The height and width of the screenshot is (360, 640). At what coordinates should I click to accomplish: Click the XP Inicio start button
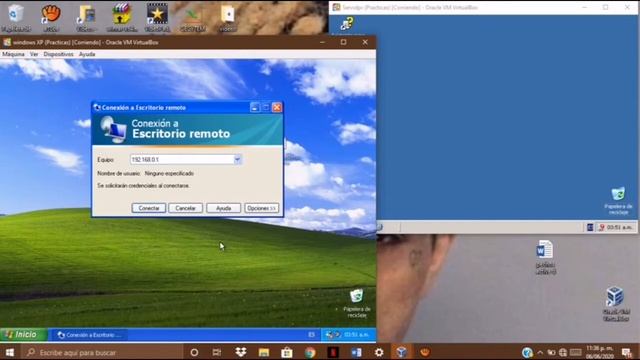tap(23, 335)
